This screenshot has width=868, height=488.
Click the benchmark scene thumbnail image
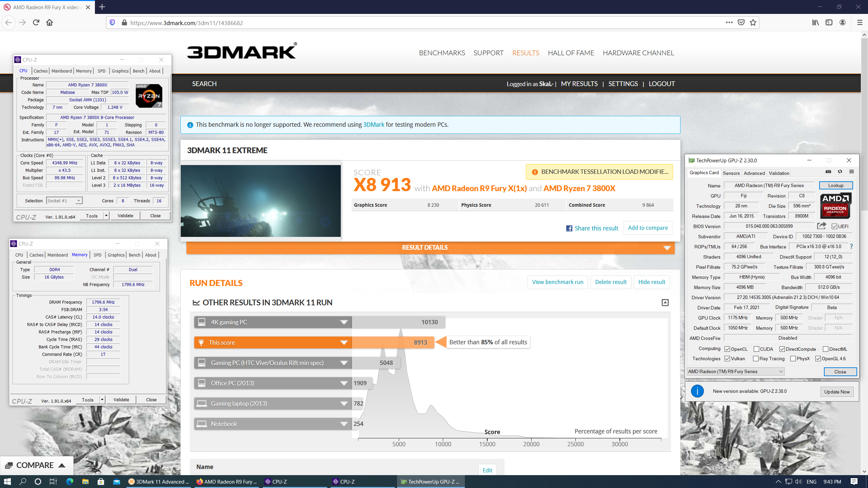click(260, 201)
